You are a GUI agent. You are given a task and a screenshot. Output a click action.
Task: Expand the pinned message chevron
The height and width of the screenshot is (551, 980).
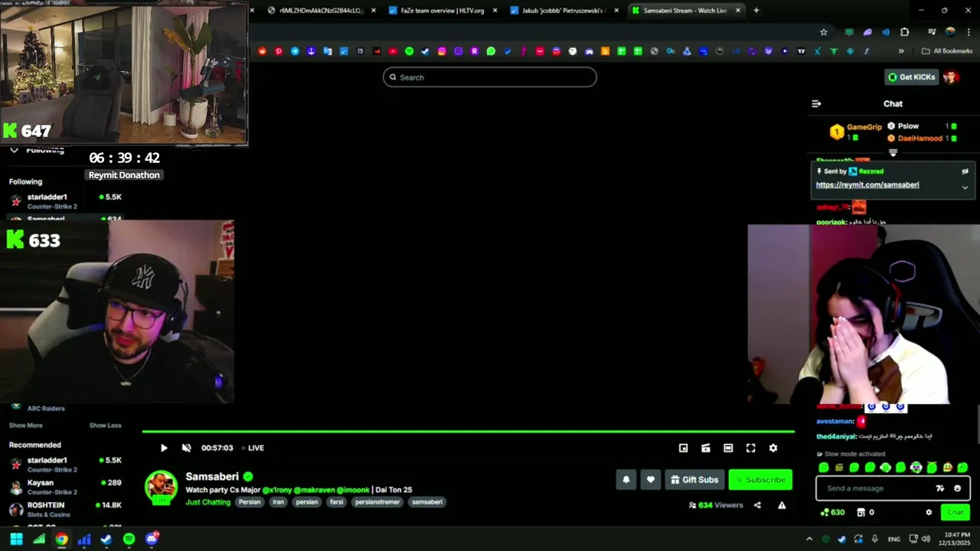tap(965, 187)
